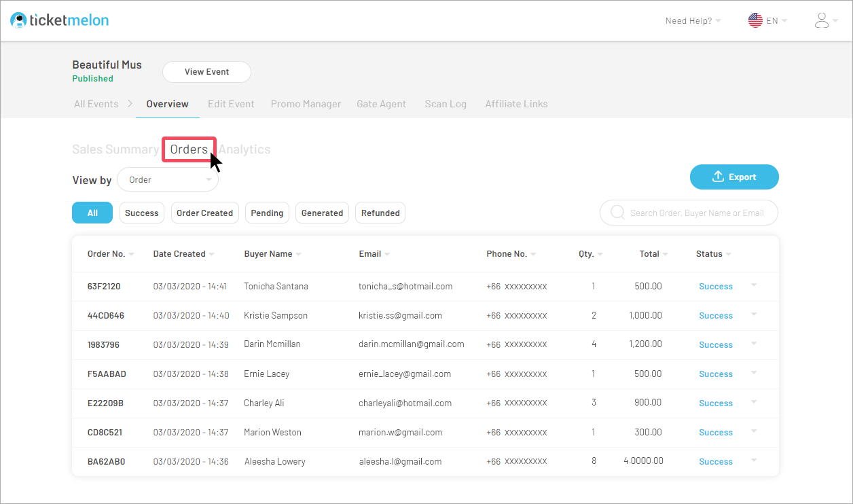Viewport: 853px width, 504px height.
Task: Click email tonicha_s@hotmail.com
Action: tap(405, 287)
